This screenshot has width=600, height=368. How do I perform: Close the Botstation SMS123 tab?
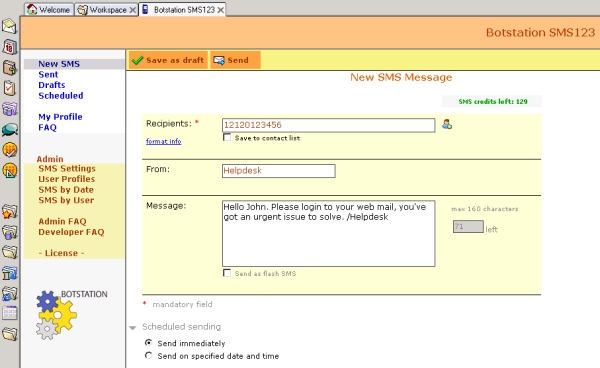click(x=220, y=10)
